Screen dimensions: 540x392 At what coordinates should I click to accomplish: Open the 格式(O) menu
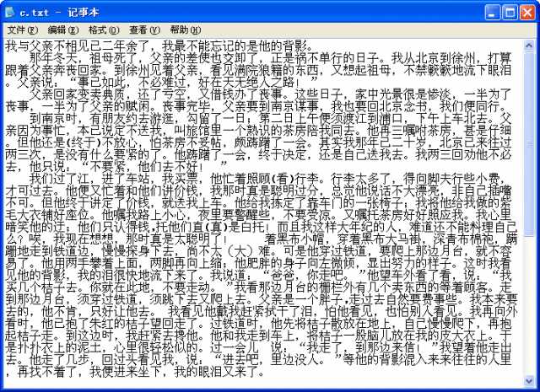pos(104,30)
